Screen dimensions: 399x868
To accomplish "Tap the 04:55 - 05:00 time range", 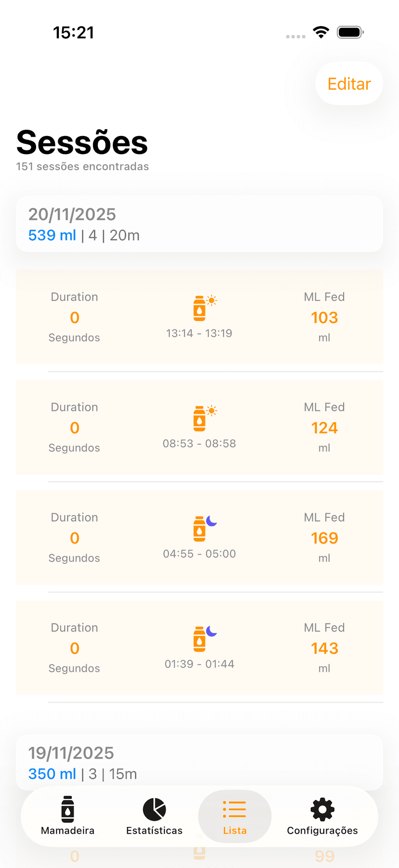I will [x=199, y=554].
